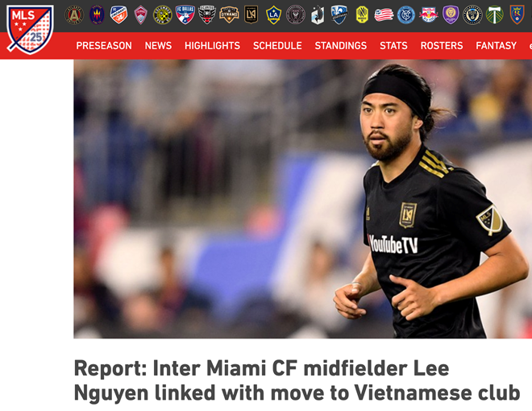The width and height of the screenshot is (532, 411).
Task: Open the New England Revolution logo
Action: 384,15
